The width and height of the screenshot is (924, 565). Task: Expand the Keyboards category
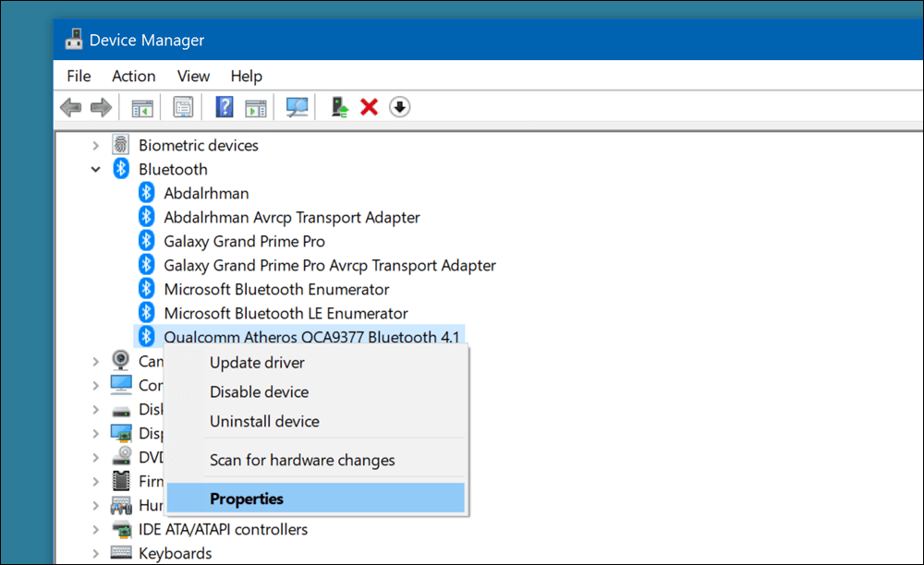pyautogui.click(x=95, y=554)
